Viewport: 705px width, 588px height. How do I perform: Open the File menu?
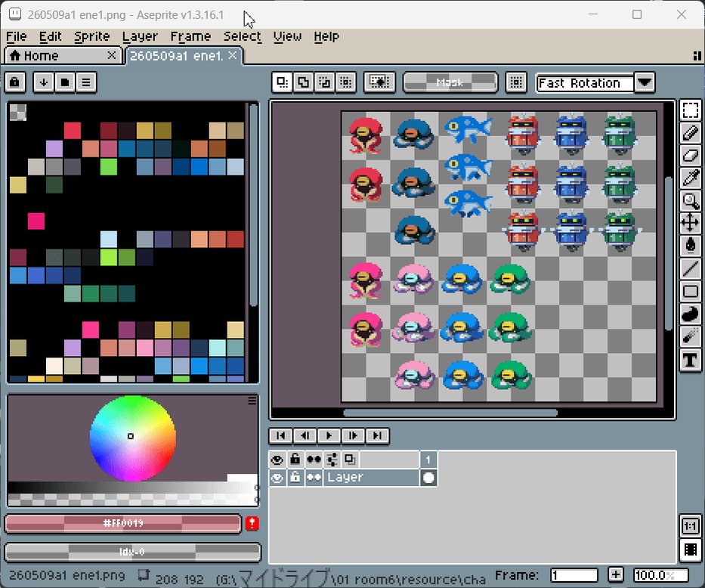pos(17,36)
